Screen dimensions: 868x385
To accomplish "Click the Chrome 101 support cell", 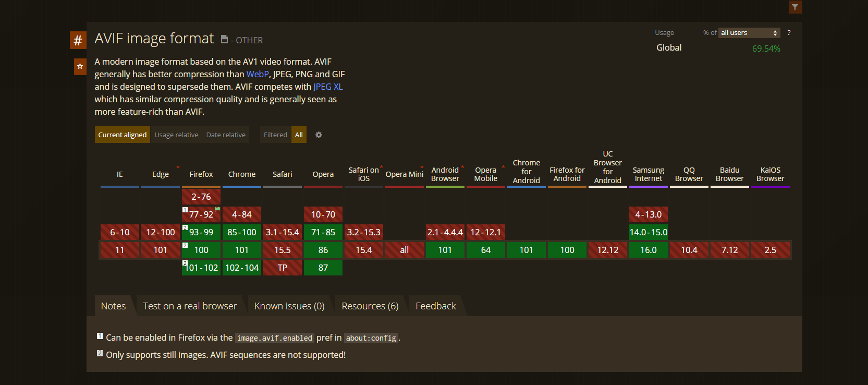I will point(242,250).
